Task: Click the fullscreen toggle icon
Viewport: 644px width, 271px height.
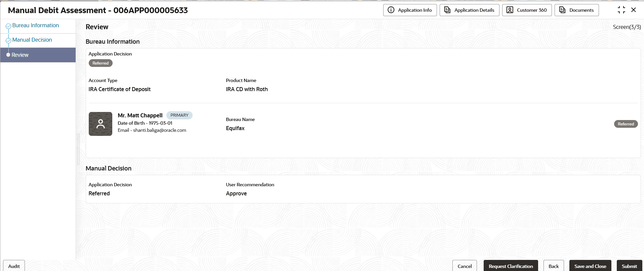Action: coord(621,10)
